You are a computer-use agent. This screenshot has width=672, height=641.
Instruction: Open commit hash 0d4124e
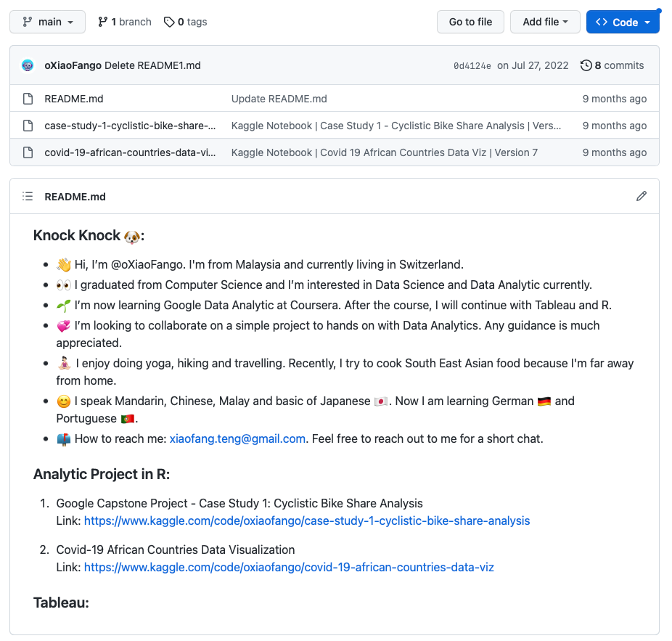(x=472, y=66)
